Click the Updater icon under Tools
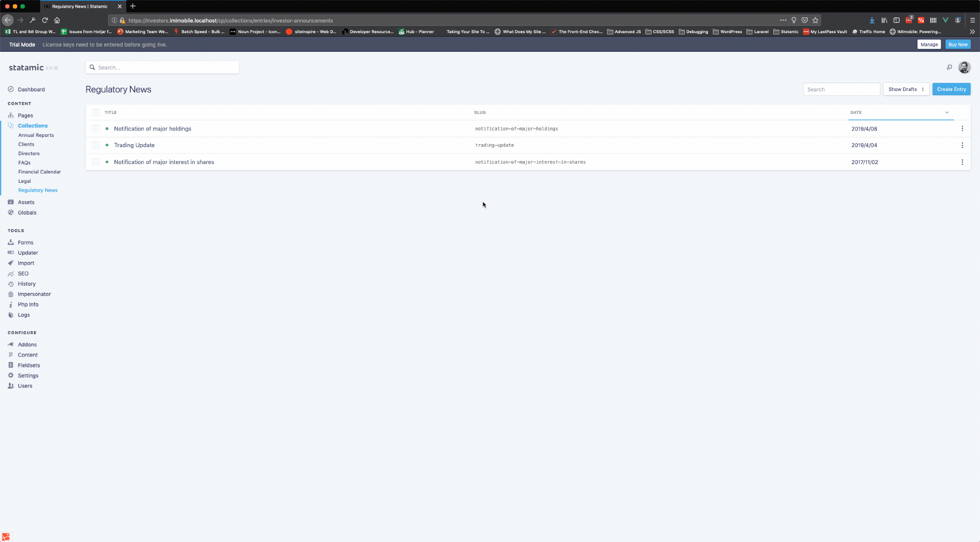The width and height of the screenshot is (980, 542). point(11,253)
